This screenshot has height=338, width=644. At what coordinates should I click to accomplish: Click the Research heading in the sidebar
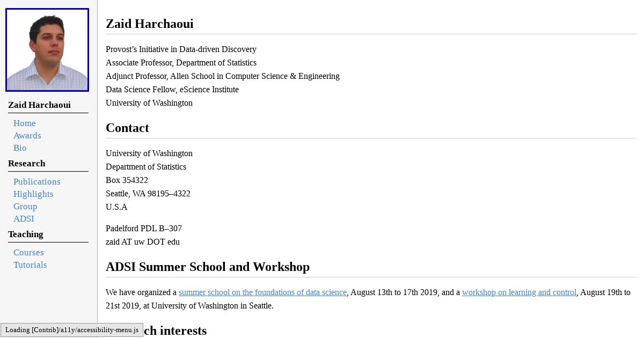[27, 164]
